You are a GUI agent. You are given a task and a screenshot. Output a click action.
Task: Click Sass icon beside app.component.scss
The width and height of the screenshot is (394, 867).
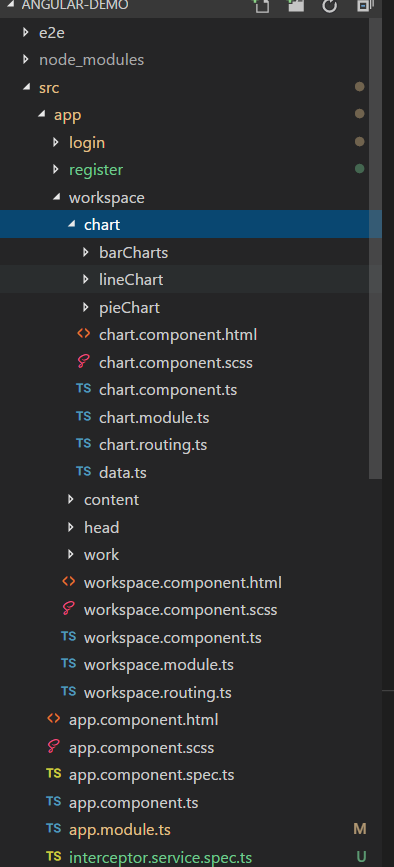[54, 746]
